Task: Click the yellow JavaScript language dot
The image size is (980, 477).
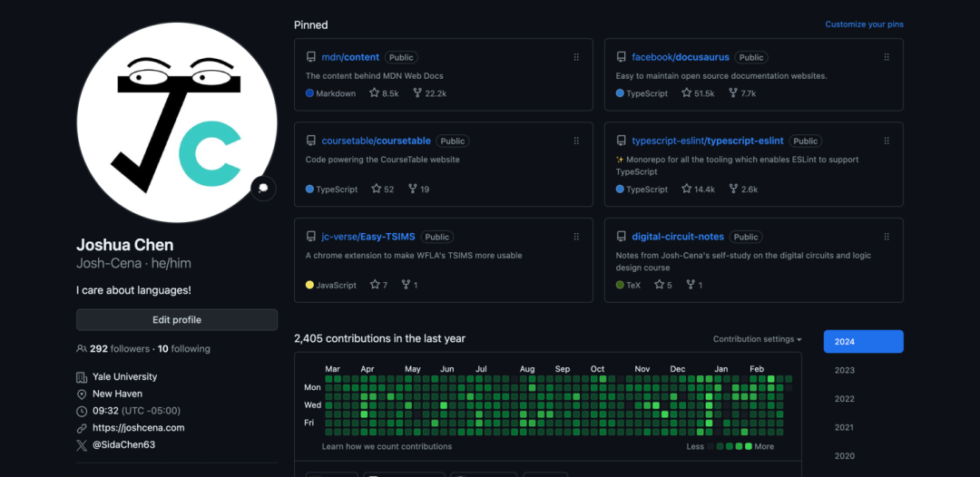Action: coord(309,285)
